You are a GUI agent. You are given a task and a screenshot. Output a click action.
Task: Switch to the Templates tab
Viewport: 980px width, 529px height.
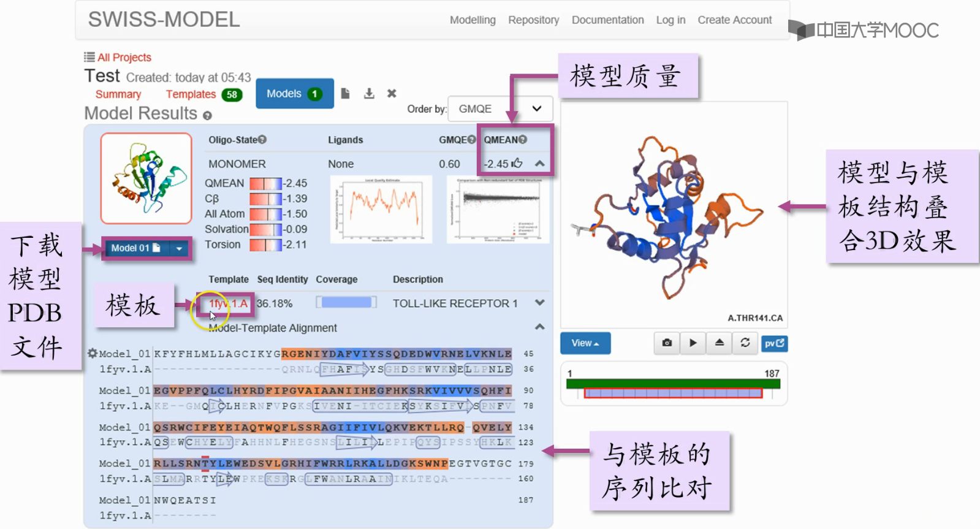(x=191, y=94)
